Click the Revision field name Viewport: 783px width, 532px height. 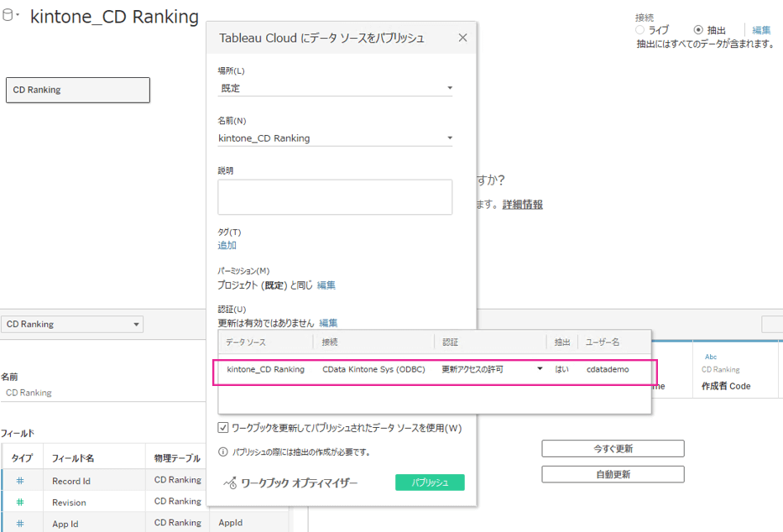point(69,503)
